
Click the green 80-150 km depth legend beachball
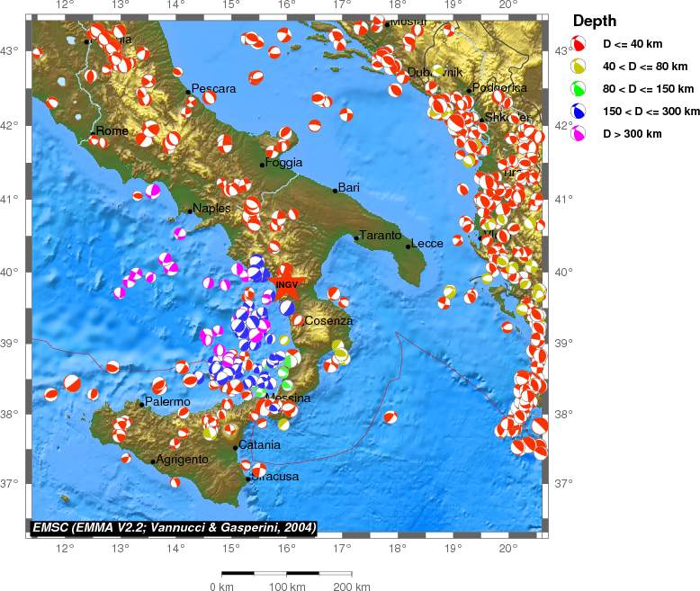(x=579, y=88)
